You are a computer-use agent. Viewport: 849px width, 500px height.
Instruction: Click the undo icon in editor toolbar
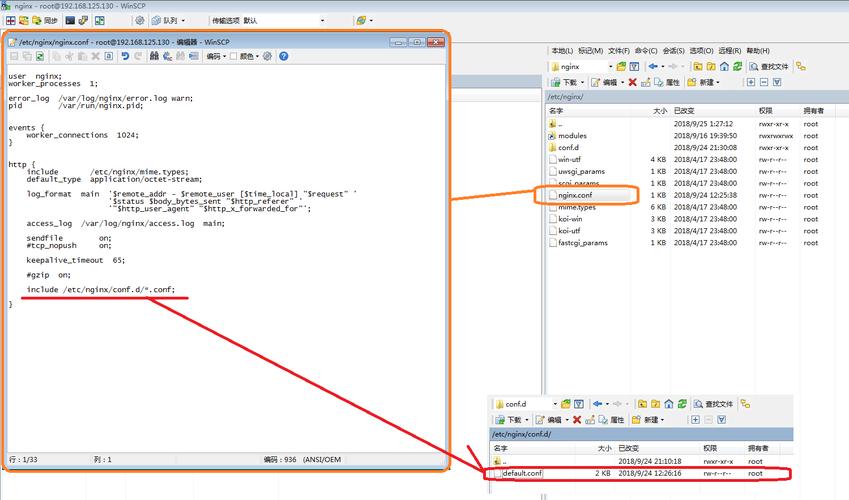click(x=125, y=56)
